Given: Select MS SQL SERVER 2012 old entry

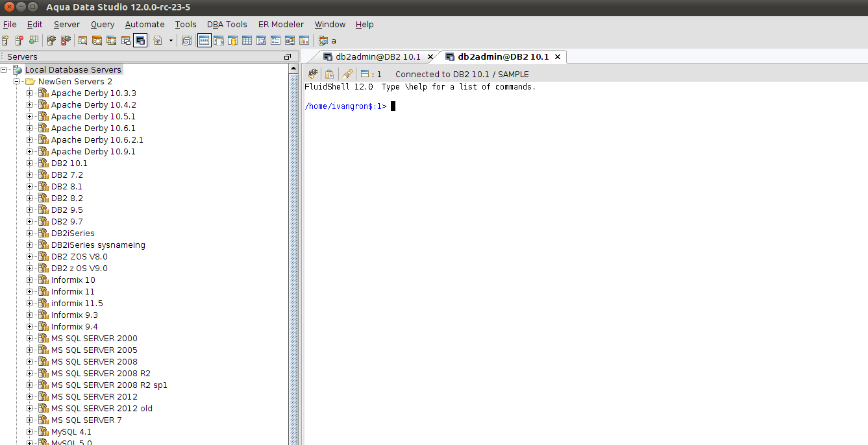Looking at the screenshot, I should (x=102, y=408).
